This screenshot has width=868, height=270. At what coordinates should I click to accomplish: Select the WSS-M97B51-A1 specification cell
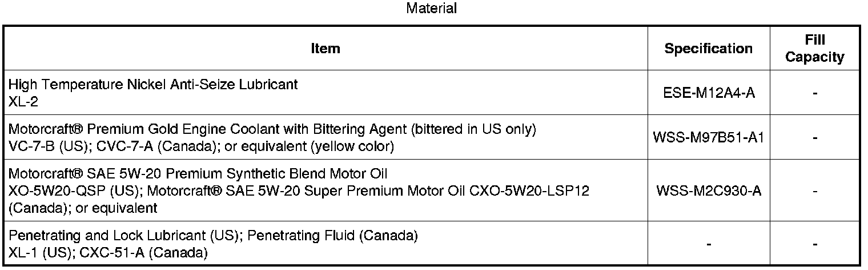coord(708,138)
